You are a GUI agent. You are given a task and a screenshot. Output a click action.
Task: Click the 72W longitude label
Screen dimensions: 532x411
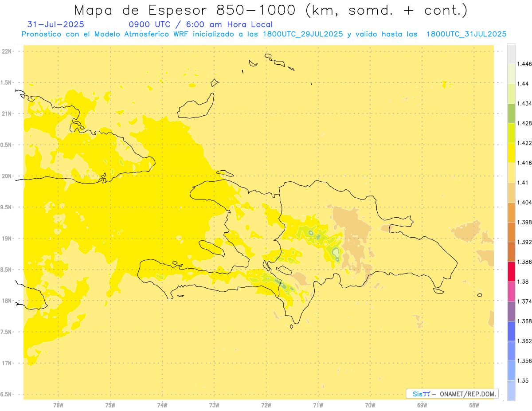pyautogui.click(x=266, y=405)
